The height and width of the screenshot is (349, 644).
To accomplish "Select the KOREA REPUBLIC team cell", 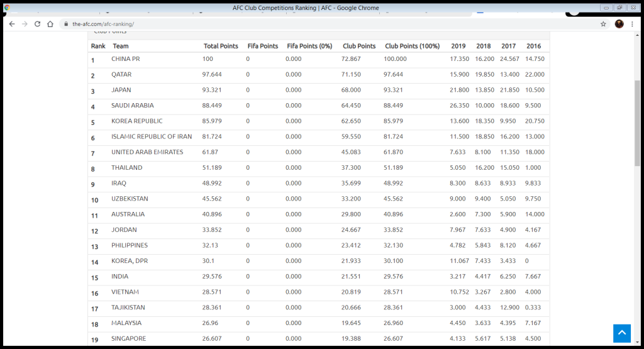I will pyautogui.click(x=136, y=121).
